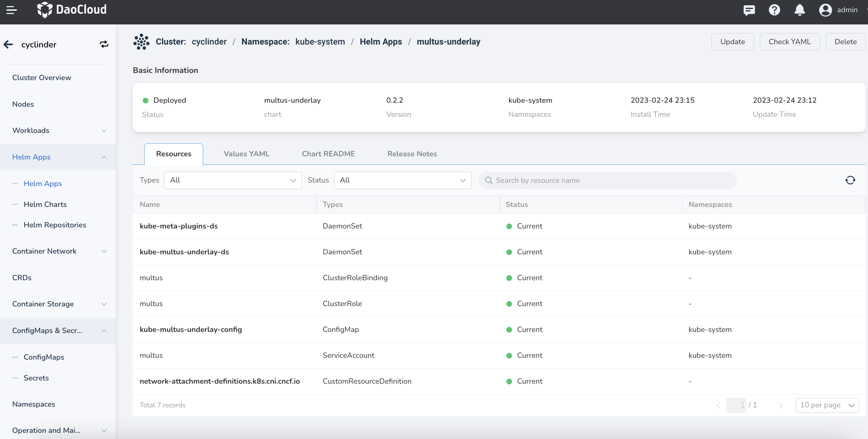Open the help question mark icon
This screenshot has width=868, height=439.
click(x=774, y=10)
